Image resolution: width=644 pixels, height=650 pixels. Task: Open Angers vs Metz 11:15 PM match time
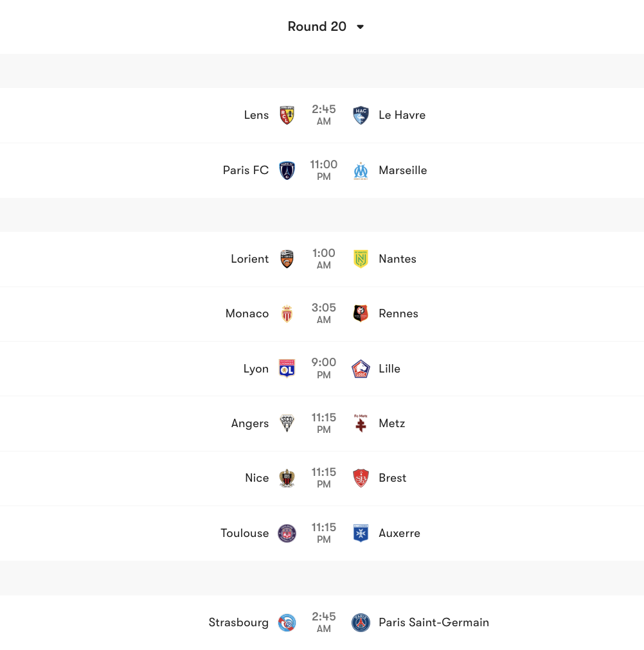click(x=324, y=423)
